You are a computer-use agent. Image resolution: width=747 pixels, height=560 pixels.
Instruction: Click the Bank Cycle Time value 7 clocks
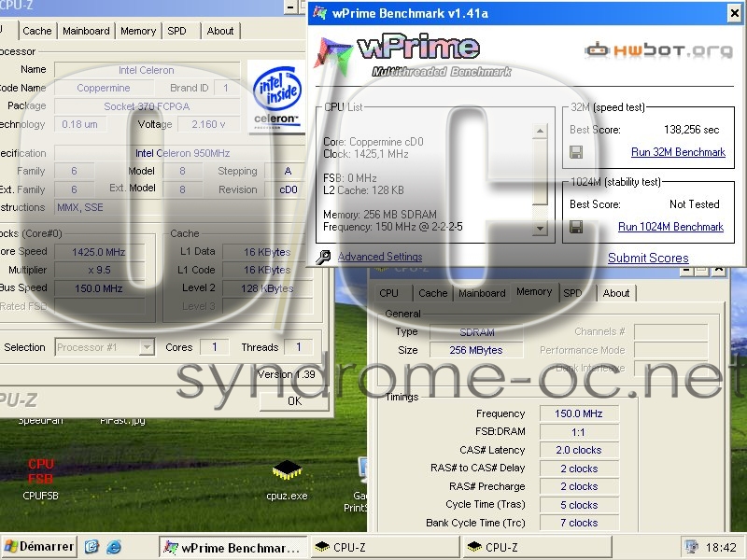(579, 523)
